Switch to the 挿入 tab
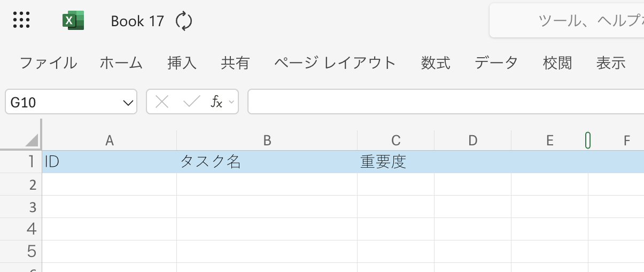The height and width of the screenshot is (272, 644). pyautogui.click(x=182, y=63)
